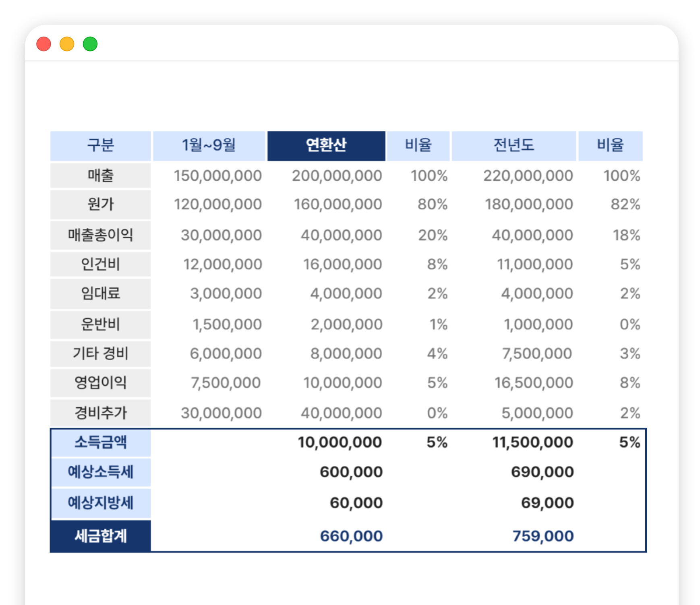
Task: Select 30,000,000 in the 매출총이익 row
Action: click(x=221, y=235)
